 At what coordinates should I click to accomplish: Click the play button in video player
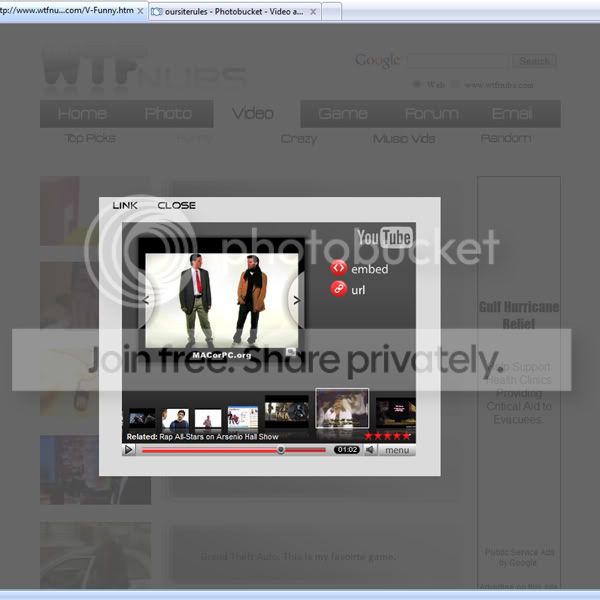[129, 450]
